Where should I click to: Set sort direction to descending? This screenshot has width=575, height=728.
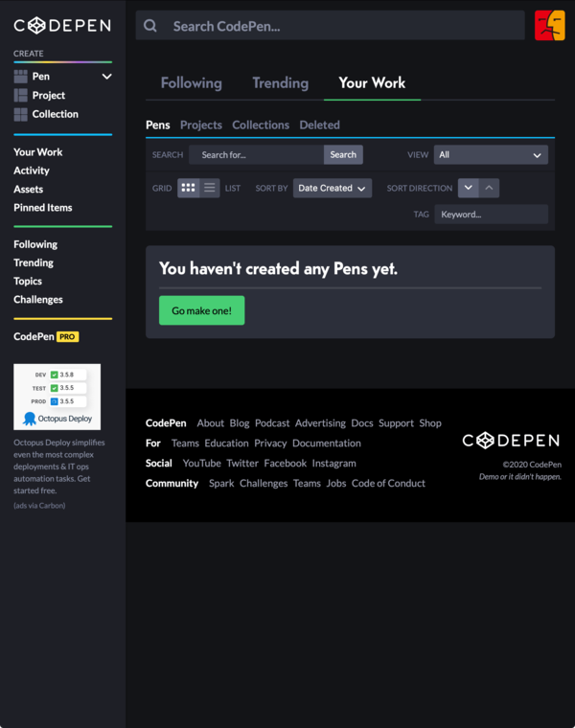(469, 188)
